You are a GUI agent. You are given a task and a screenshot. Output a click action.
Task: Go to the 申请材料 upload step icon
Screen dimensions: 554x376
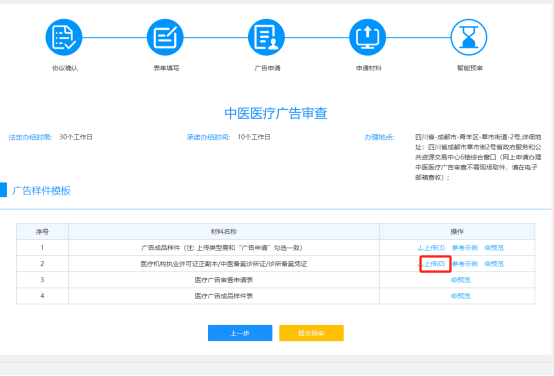(367, 37)
